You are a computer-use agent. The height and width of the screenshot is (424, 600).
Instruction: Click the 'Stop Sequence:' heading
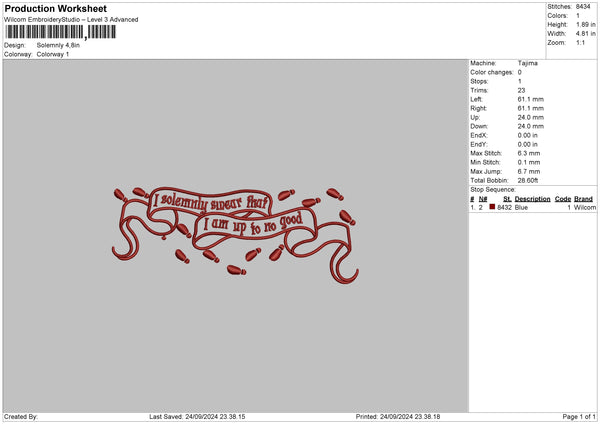[x=493, y=189]
